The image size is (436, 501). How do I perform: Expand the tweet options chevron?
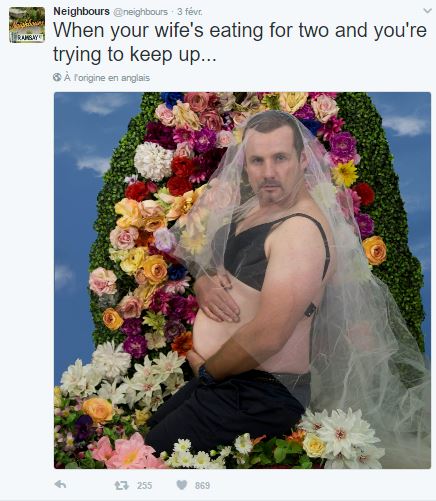(x=427, y=11)
